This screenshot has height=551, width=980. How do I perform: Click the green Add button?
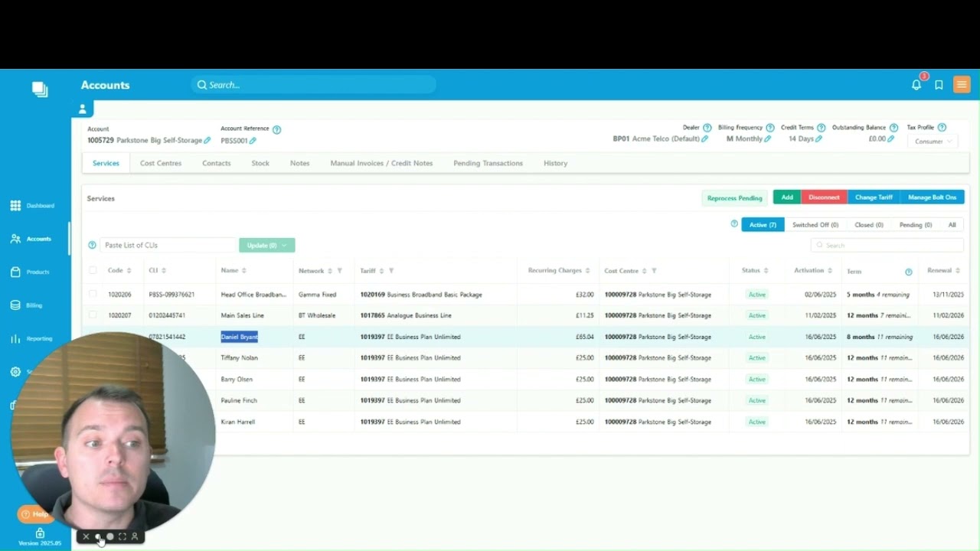787,197
